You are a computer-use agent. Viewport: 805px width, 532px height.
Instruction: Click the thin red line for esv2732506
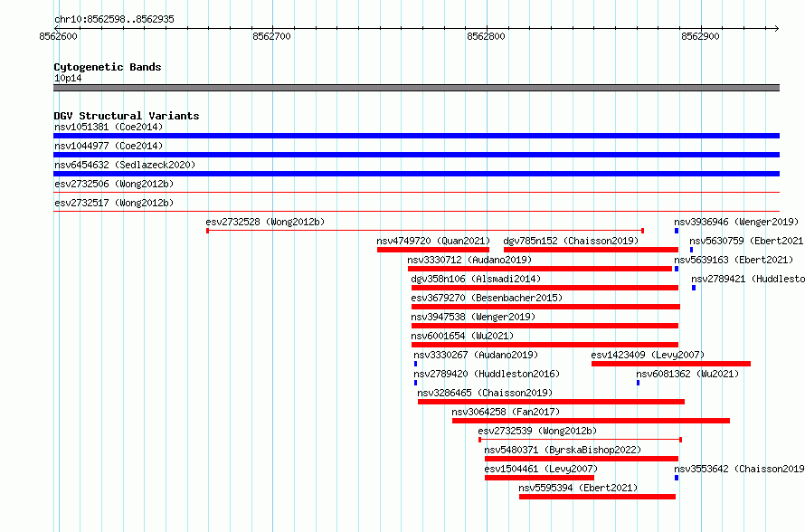point(416,193)
